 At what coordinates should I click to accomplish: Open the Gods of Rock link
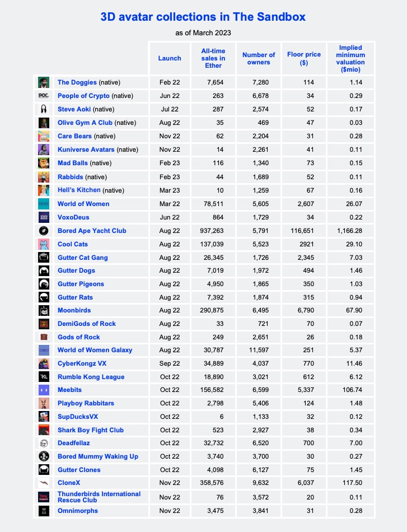[x=79, y=337]
